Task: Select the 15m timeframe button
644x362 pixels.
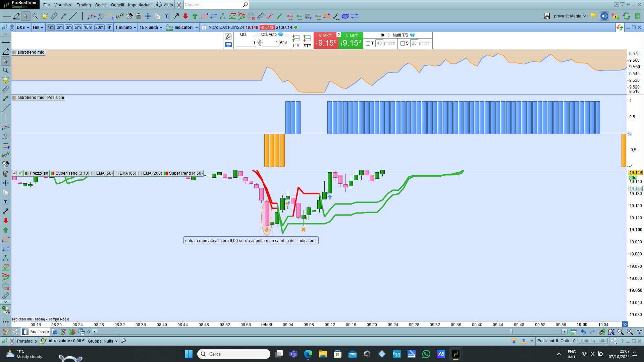Action: click(88, 27)
